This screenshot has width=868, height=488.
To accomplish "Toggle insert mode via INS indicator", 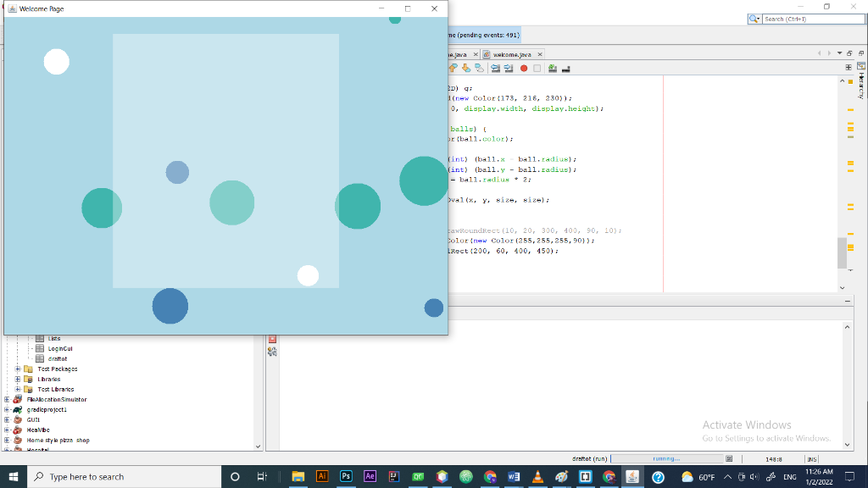I will [813, 457].
